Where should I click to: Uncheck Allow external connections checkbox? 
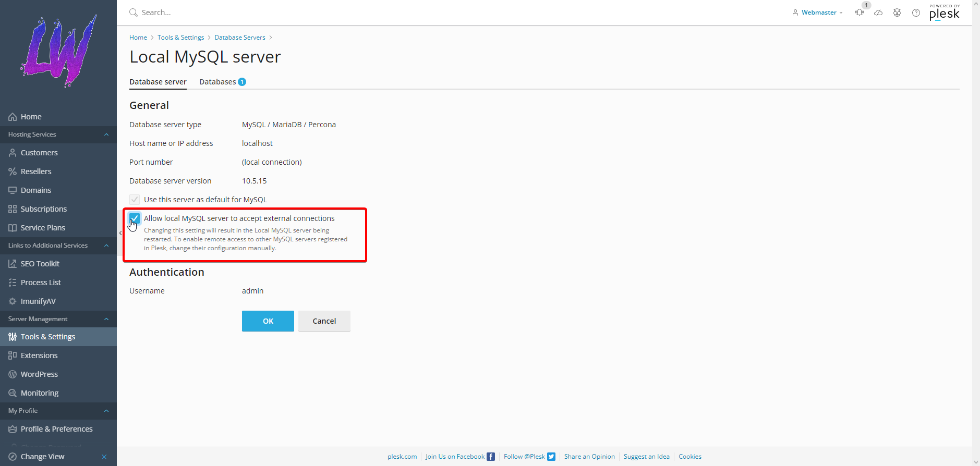point(135,218)
